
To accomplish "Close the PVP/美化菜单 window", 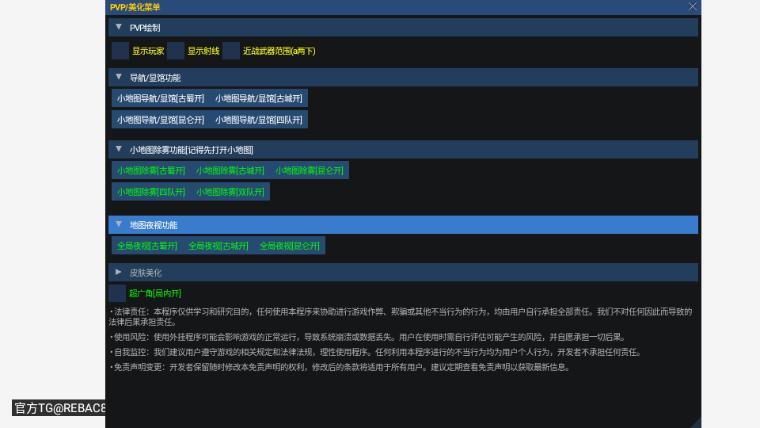I will click(693, 6).
